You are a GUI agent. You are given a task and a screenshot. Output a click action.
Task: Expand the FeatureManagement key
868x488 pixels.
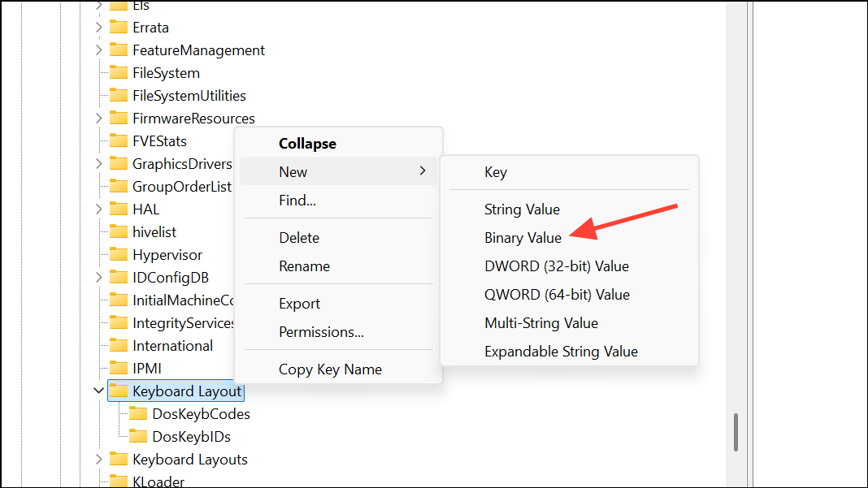98,50
